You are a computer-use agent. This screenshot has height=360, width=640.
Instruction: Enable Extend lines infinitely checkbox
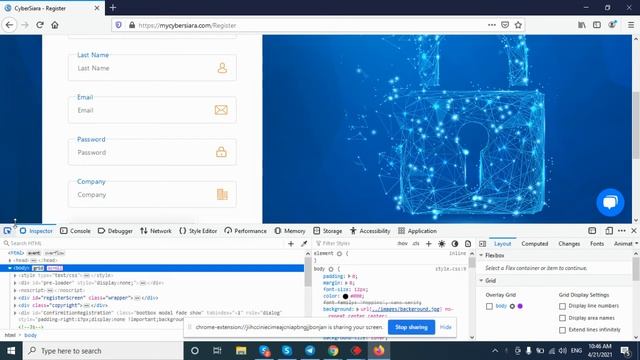tap(562, 330)
